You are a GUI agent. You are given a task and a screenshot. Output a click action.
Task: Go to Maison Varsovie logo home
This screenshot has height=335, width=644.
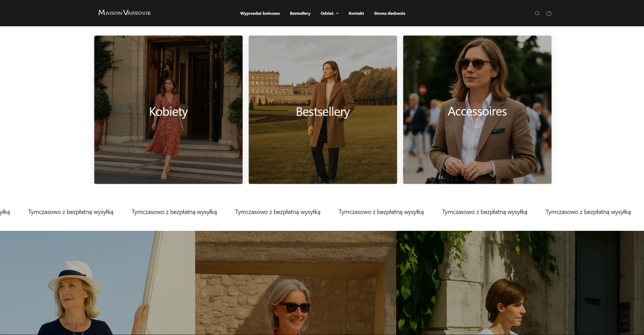125,12
